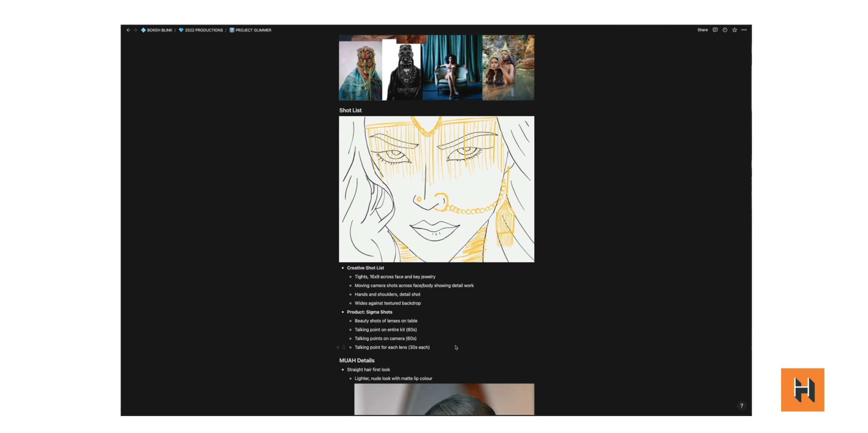Star this page as favorite
Screen dimensions: 868x433
tap(734, 30)
